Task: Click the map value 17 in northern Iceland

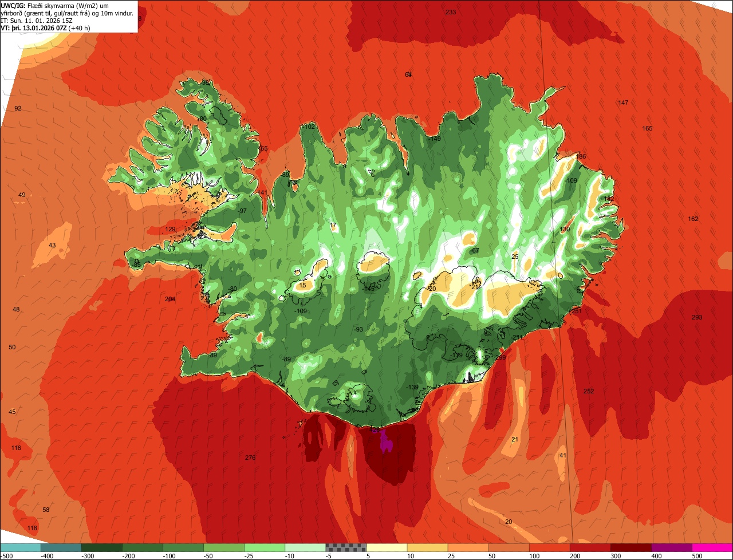Action: click(x=333, y=225)
